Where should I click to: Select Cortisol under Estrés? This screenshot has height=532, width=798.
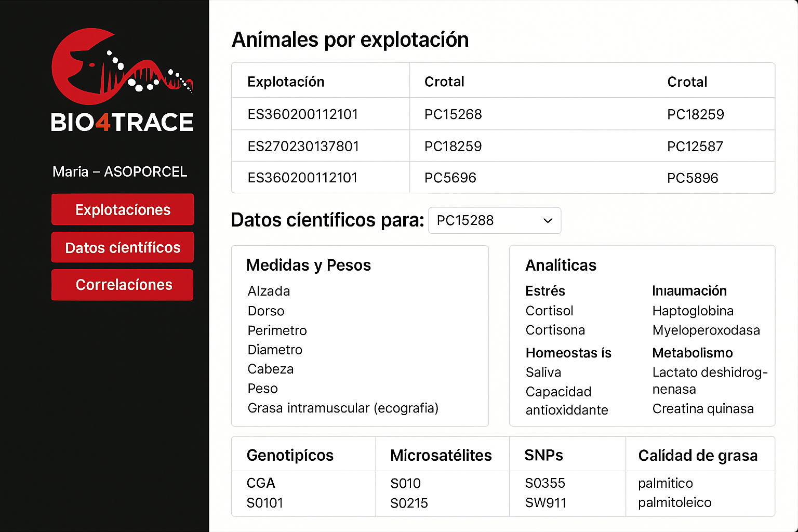pyautogui.click(x=549, y=311)
